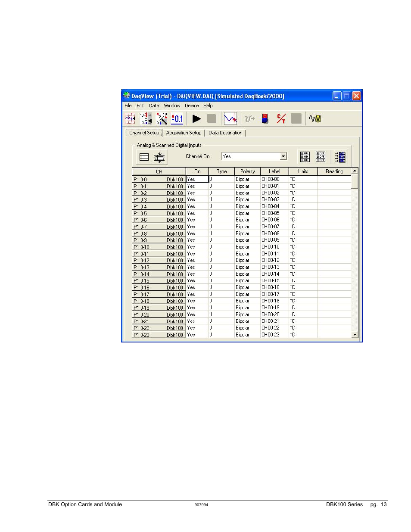Select the P1 0-23 Dbk100 row header
Image resolution: width=411 pixels, height=532 pixels.
(159, 335)
